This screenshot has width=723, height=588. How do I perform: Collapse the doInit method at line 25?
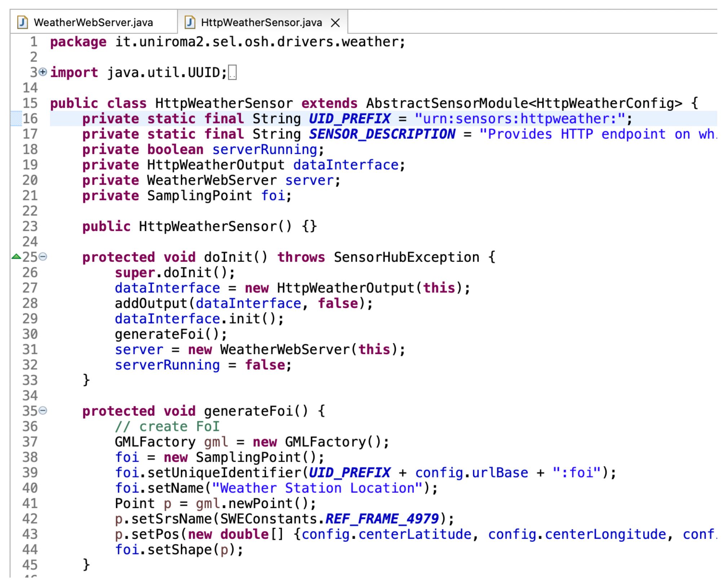tap(43, 257)
